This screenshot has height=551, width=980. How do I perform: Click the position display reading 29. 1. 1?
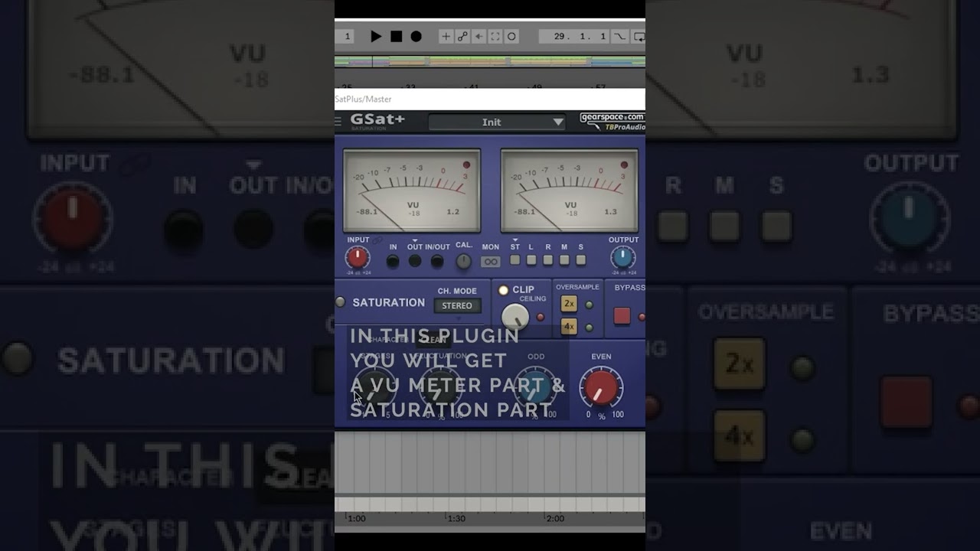[575, 36]
